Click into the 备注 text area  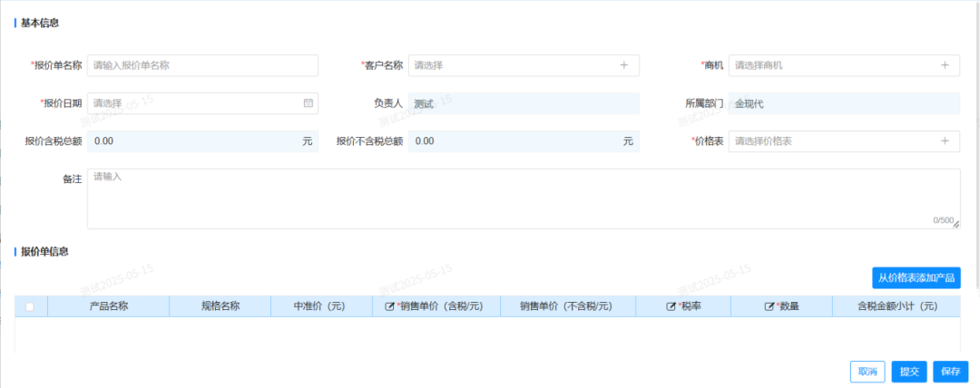point(523,198)
